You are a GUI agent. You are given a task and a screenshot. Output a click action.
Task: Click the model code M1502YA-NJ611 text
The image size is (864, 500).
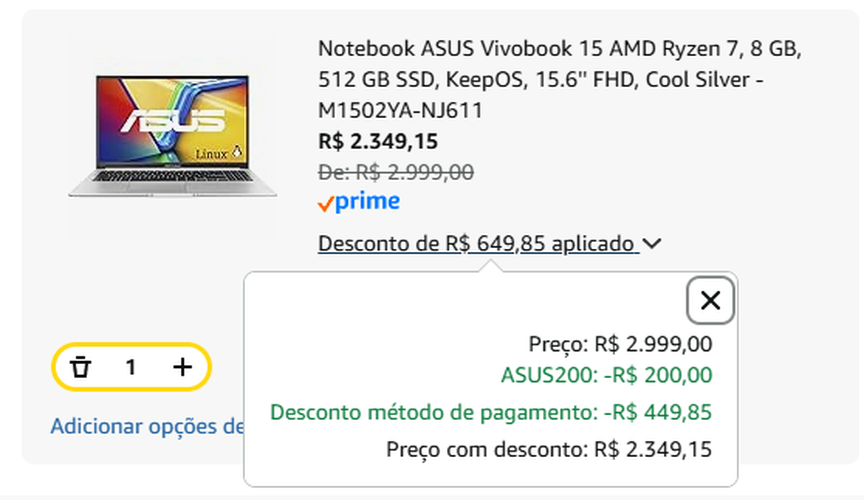[400, 110]
